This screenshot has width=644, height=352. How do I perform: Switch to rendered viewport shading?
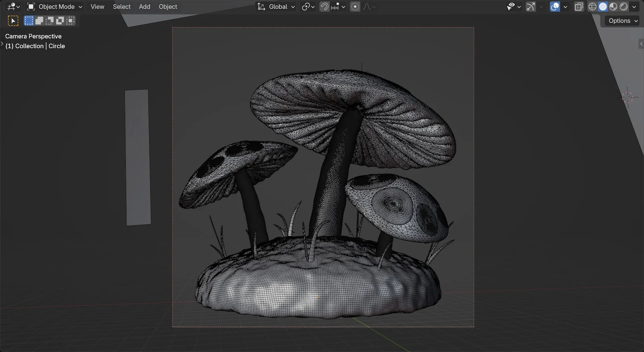(623, 6)
